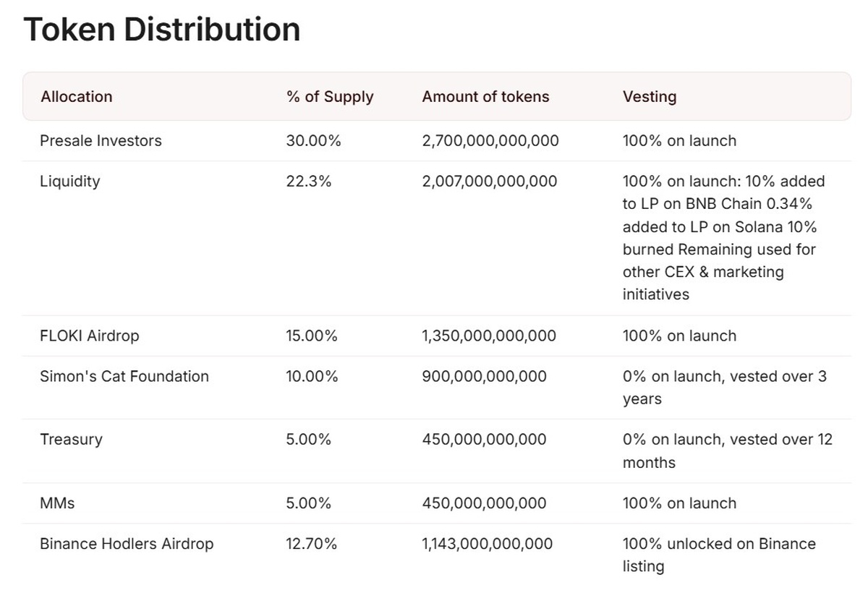Click the Presale Investors row label
This screenshot has width=868, height=593.
pyautogui.click(x=101, y=141)
